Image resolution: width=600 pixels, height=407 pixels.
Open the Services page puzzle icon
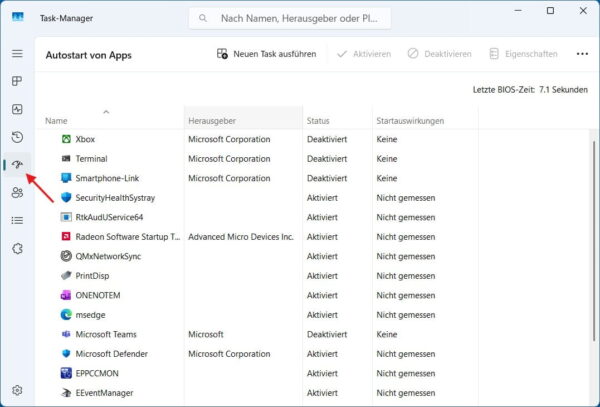tap(17, 249)
